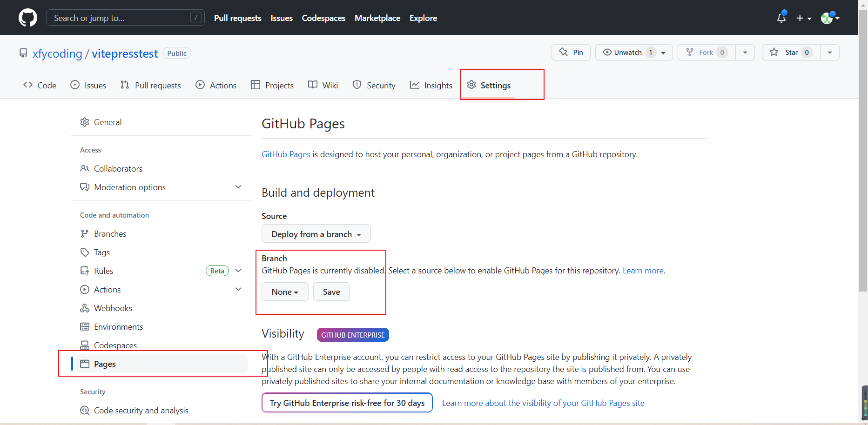Open the user avatar menu
This screenshot has width=868, height=425.
tap(830, 18)
